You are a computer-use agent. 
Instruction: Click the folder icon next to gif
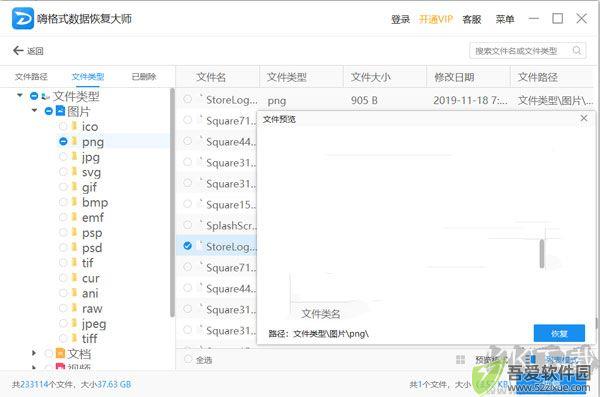point(74,186)
